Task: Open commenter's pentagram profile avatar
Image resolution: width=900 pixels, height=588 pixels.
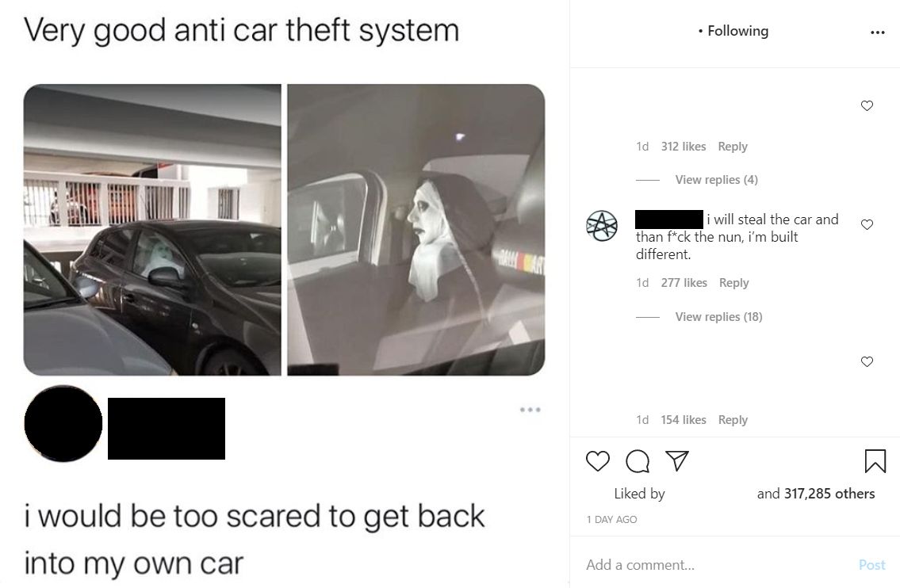Action: 602,225
